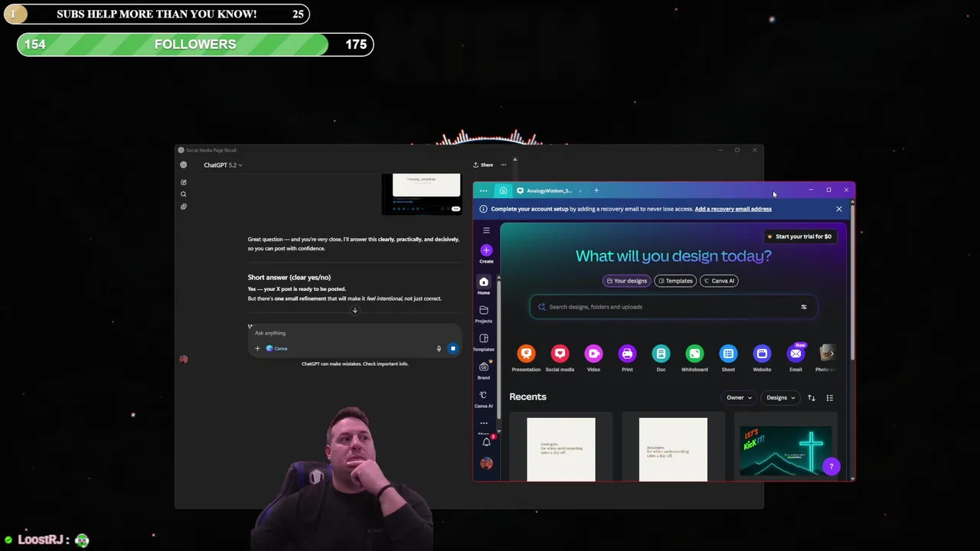The width and height of the screenshot is (980, 551).
Task: Open the Doc design type
Action: click(x=661, y=354)
